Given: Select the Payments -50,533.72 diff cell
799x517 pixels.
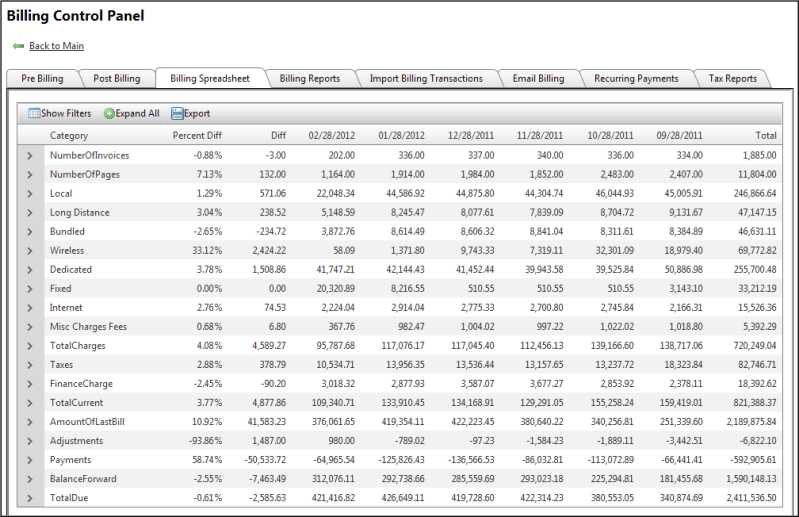Looking at the screenshot, I should (265, 460).
